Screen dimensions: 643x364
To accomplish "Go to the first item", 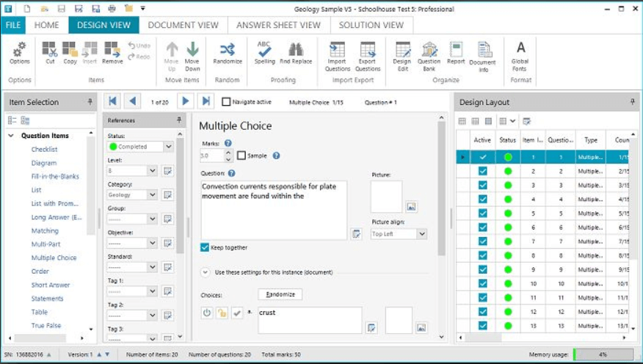I will point(112,101).
